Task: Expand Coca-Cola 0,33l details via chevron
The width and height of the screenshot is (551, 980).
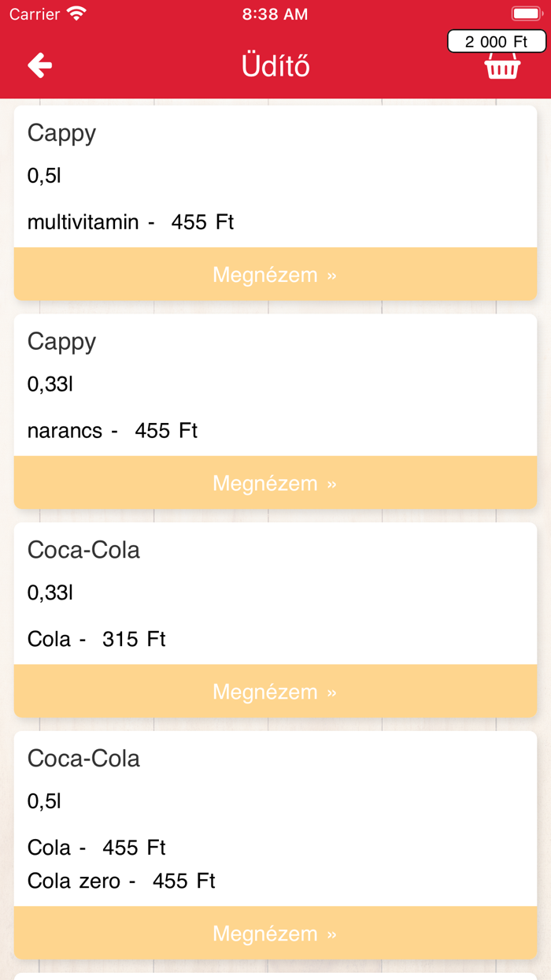Action: pos(331,691)
